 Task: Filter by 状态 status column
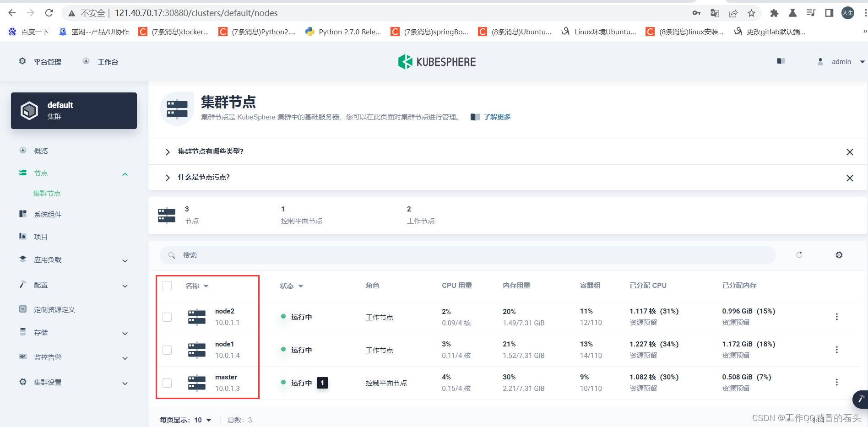[292, 286]
